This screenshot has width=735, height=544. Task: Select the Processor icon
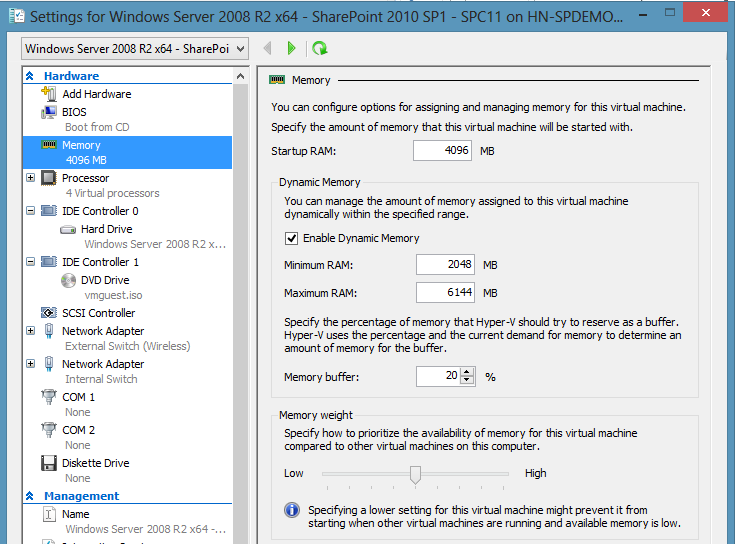click(x=49, y=178)
